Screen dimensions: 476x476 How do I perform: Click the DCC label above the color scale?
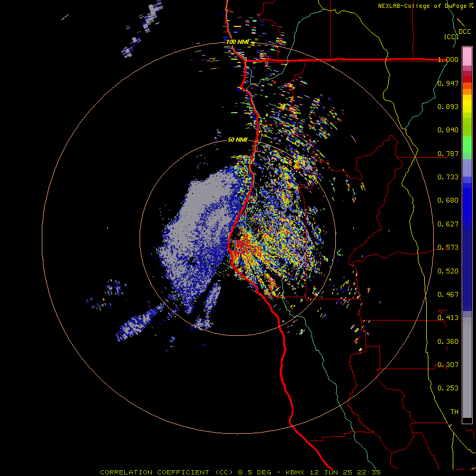point(464,32)
